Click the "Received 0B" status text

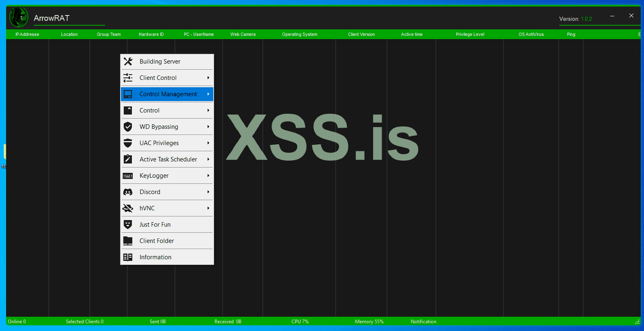point(228,322)
